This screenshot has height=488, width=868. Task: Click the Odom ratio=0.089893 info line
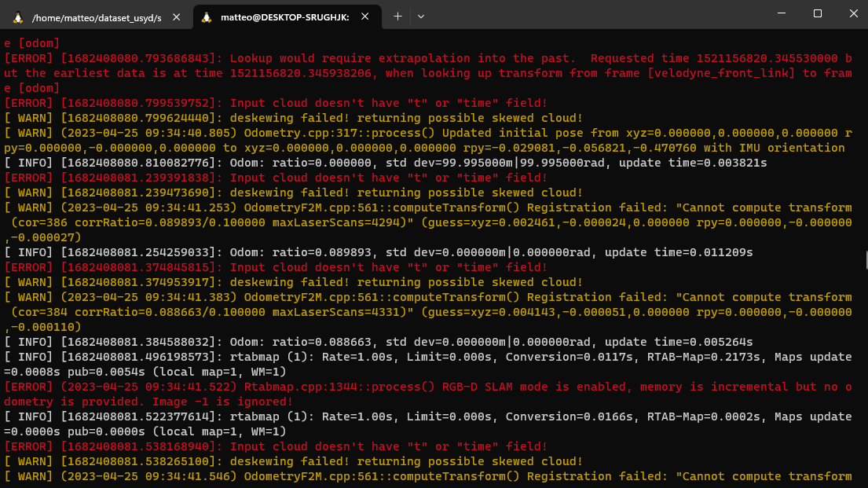tap(377, 252)
